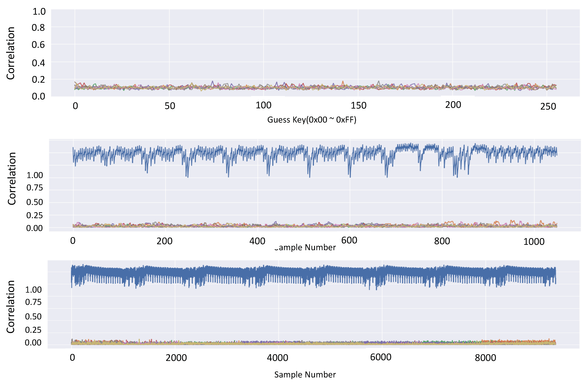The image size is (588, 383).
Task: Click the '50' x-axis tick label
Action: pos(170,106)
